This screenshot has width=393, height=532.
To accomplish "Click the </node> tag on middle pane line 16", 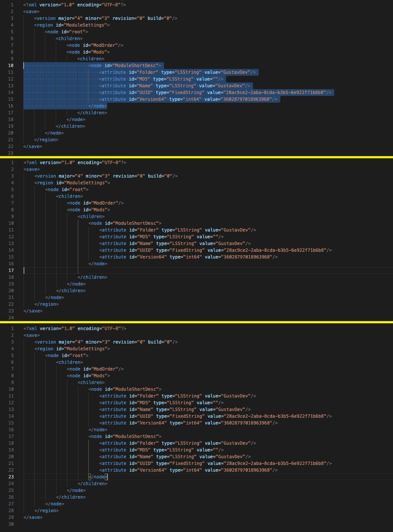I will click(98, 264).
